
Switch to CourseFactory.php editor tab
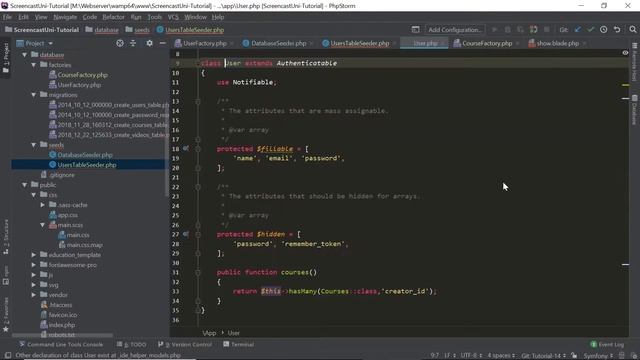(x=487, y=43)
